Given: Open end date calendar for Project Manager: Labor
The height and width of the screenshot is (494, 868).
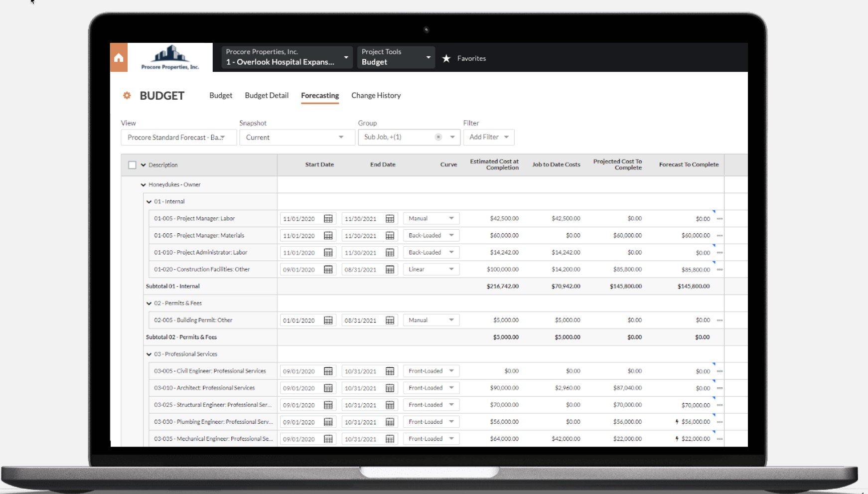Looking at the screenshot, I should 390,218.
